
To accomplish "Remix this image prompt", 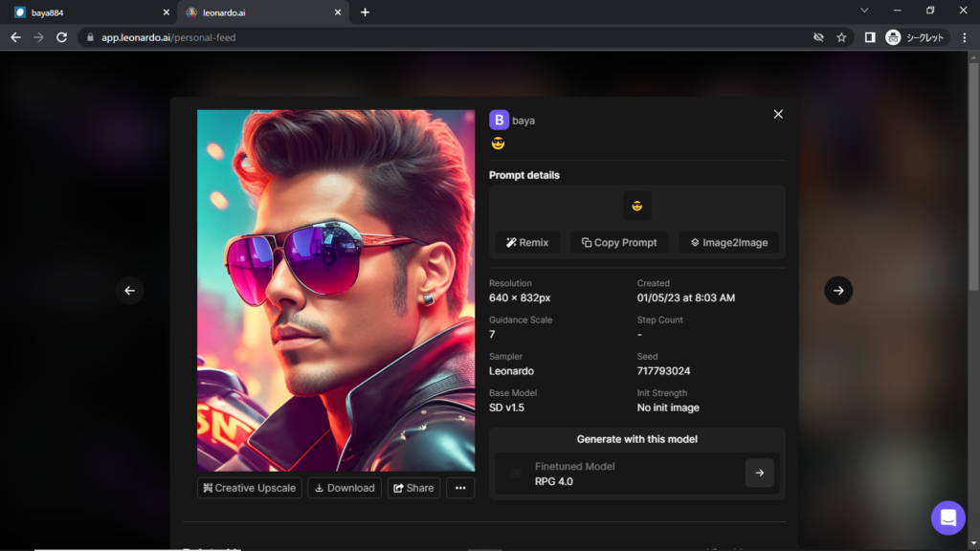I will coord(528,242).
